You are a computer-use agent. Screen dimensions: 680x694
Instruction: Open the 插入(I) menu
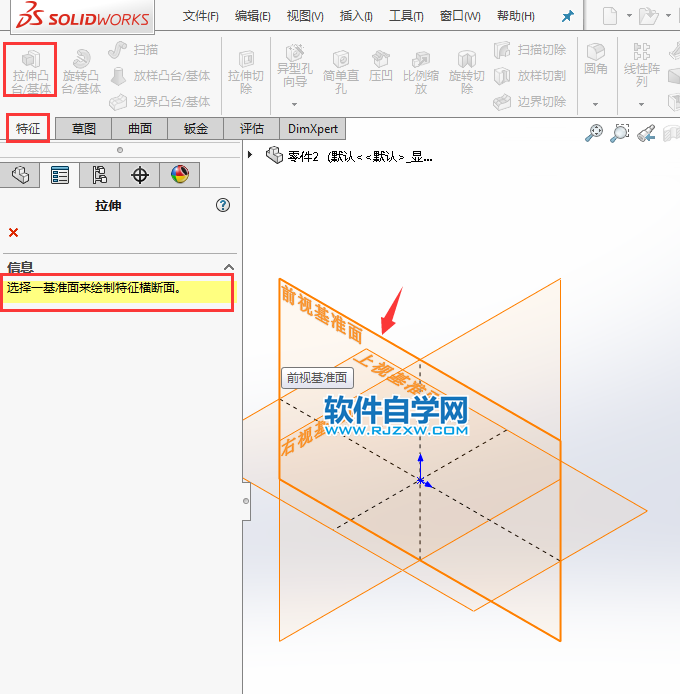(x=356, y=16)
